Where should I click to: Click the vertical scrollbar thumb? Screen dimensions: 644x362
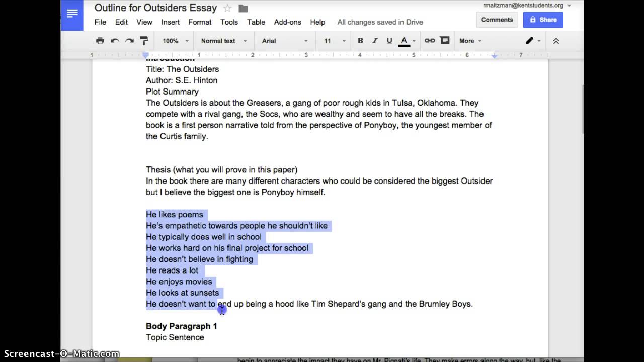coord(582,109)
